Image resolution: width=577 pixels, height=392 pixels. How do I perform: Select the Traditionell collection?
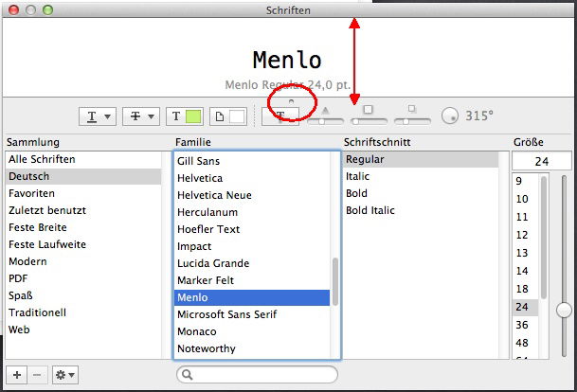(83, 312)
